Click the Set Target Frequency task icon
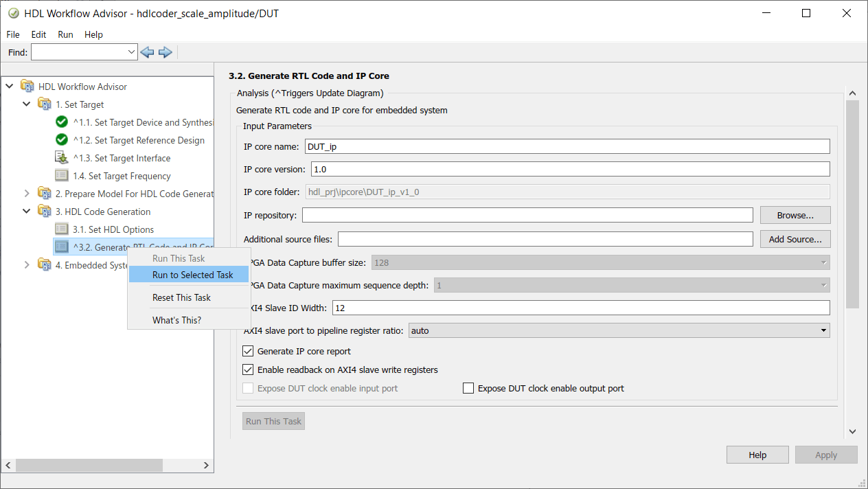 point(62,176)
